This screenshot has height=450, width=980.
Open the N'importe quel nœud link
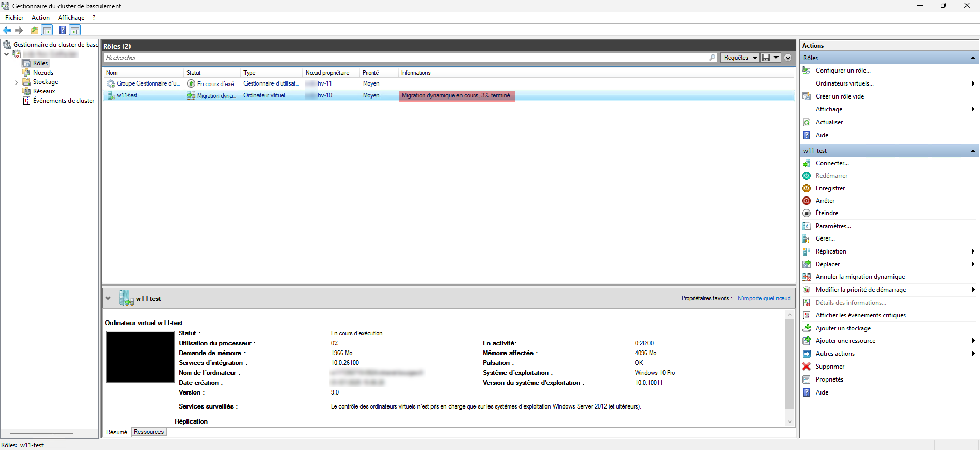point(764,298)
